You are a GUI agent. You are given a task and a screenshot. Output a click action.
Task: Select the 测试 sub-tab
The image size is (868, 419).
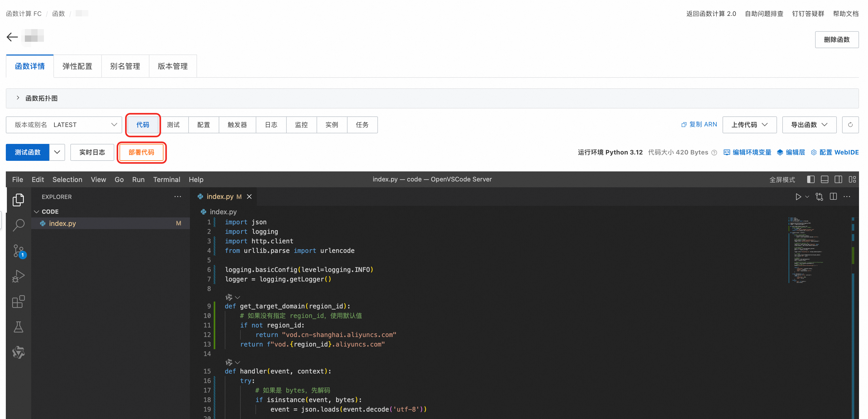pos(173,125)
